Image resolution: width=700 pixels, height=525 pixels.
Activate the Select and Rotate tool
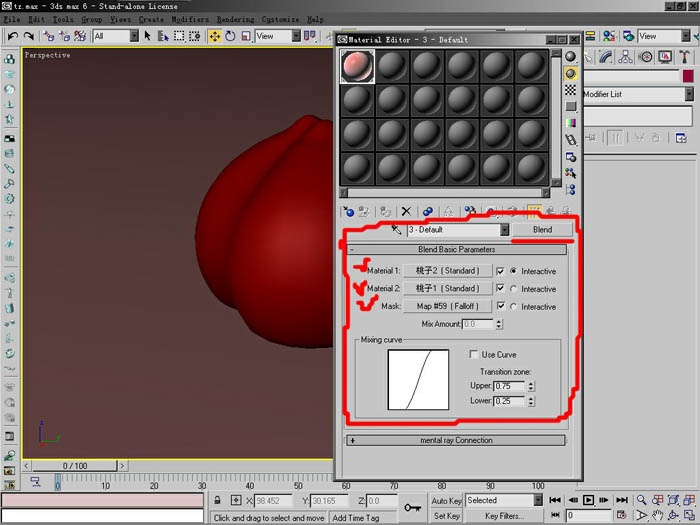[230, 36]
